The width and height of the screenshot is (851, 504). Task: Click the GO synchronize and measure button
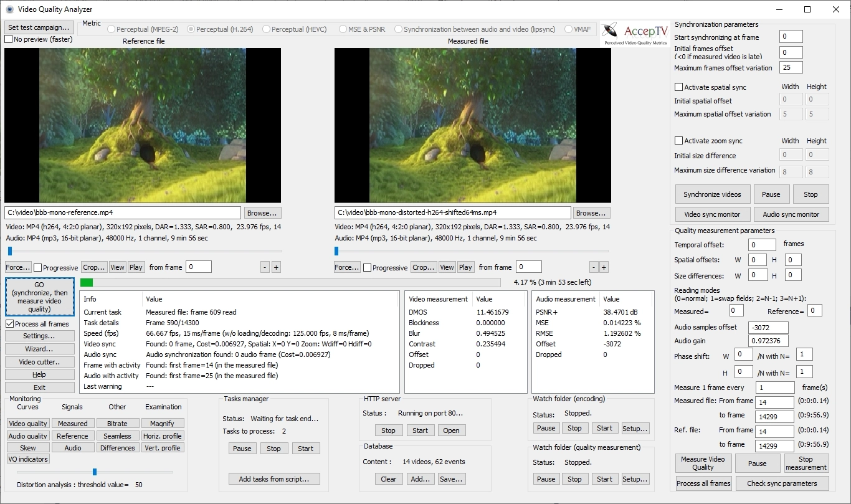pos(39,297)
